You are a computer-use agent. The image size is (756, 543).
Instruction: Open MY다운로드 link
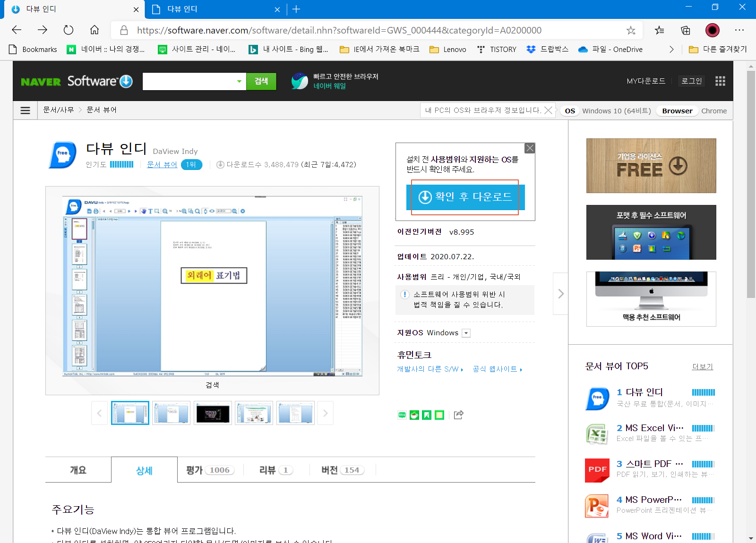(646, 81)
